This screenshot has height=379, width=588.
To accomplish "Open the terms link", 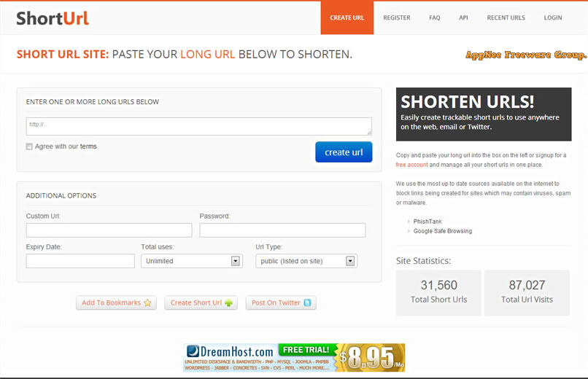I will coord(88,146).
